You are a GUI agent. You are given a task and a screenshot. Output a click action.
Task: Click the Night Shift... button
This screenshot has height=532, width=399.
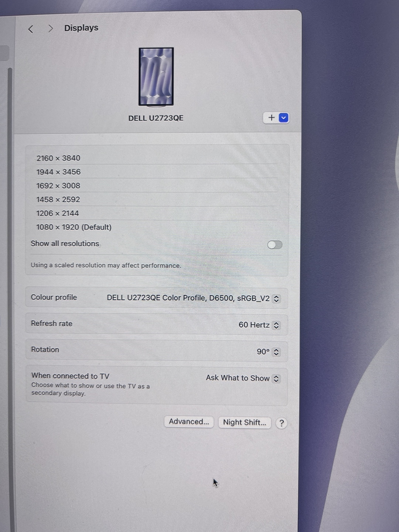[x=245, y=423]
